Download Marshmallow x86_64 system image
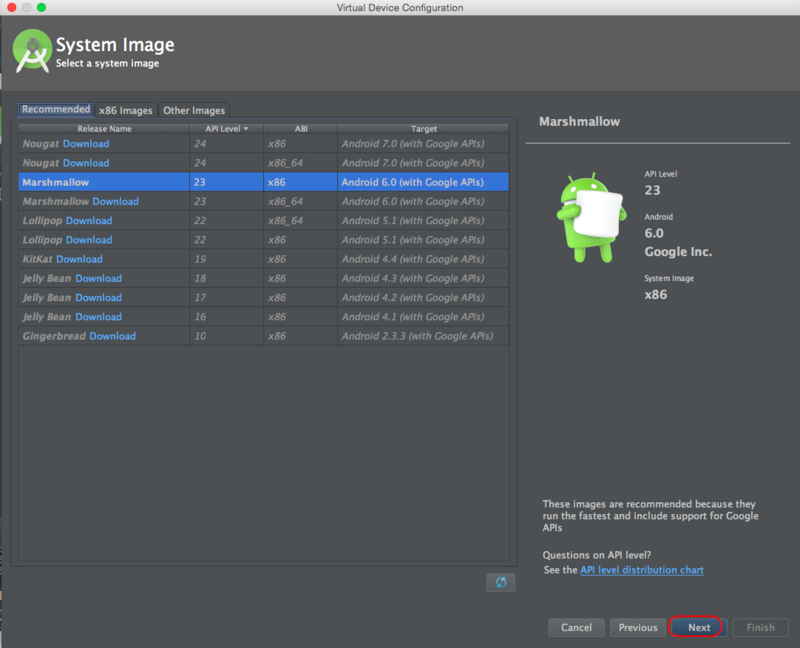The height and width of the screenshot is (648, 800). 115,202
